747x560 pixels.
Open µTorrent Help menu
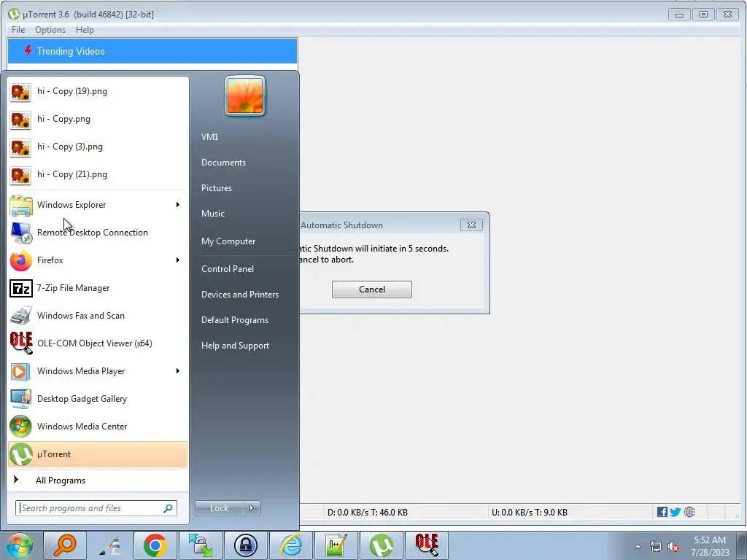[85, 29]
